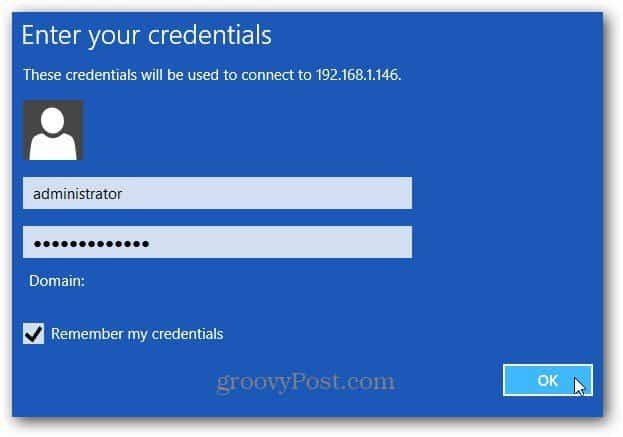The image size is (623, 437).
Task: Click the black checkmark in the checkbox
Action: pos(33,333)
